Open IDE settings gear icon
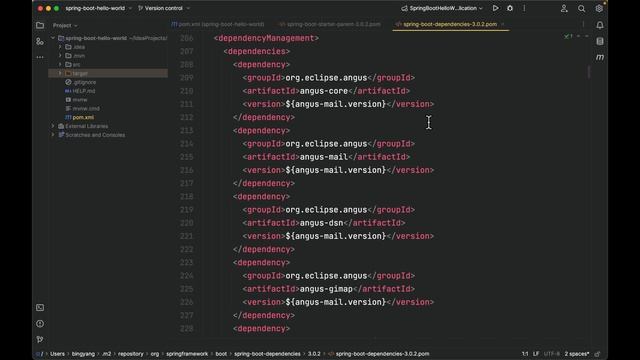 click(599, 9)
